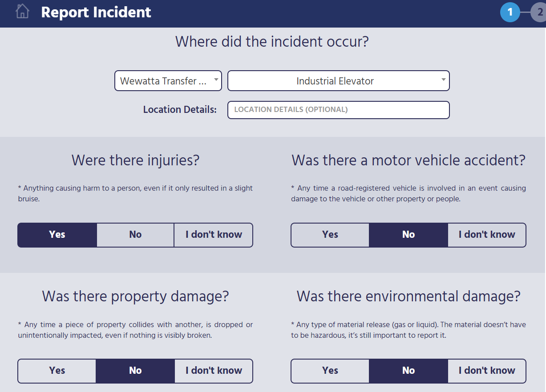Choose I don't know for vehicle accident
The height and width of the screenshot is (392, 546).
tap(487, 235)
